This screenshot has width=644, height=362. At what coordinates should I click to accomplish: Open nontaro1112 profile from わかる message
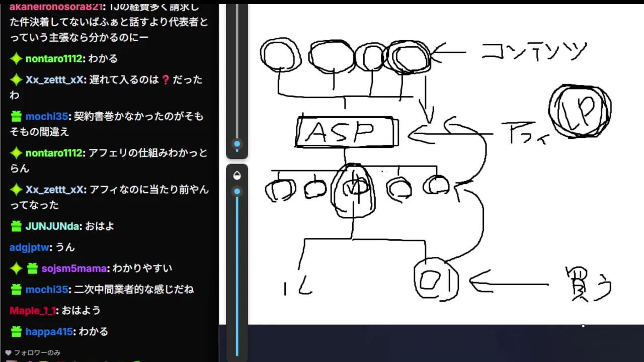click(x=54, y=59)
